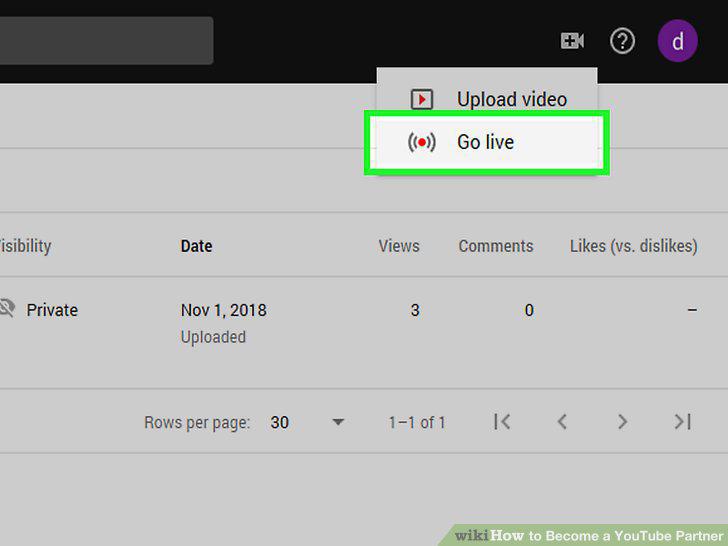The height and width of the screenshot is (546, 728).
Task: Click the Visibility column header
Action: click(25, 246)
